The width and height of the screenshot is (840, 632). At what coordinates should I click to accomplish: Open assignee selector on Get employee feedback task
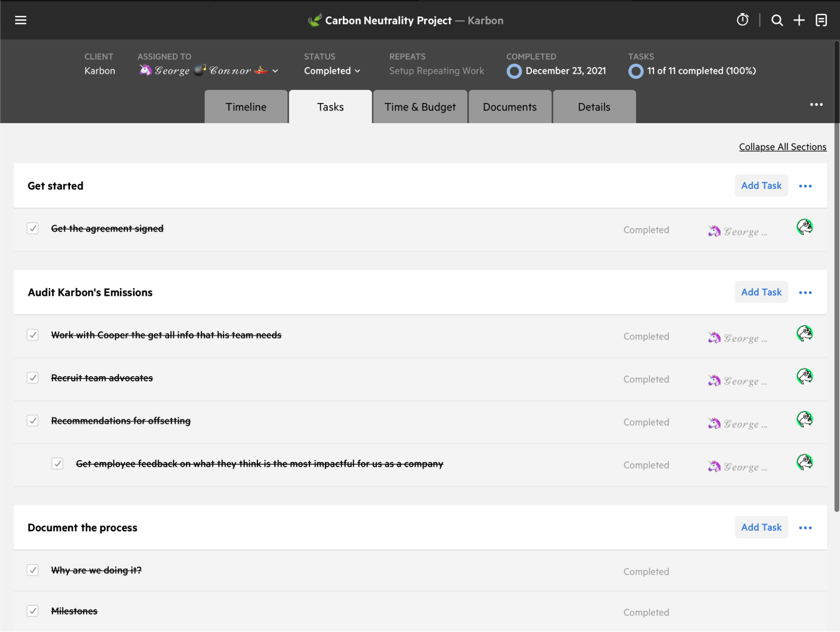(737, 466)
